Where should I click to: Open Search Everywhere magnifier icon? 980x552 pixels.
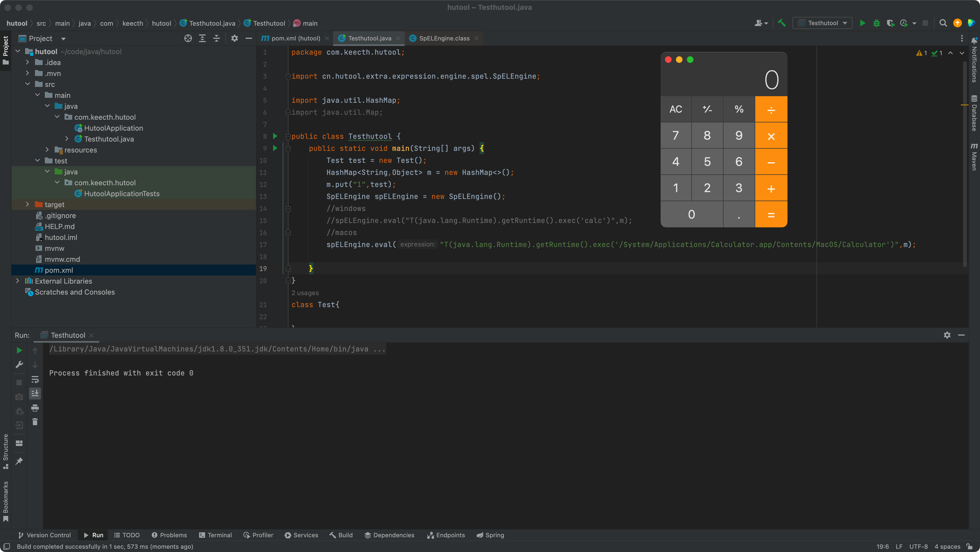pyautogui.click(x=943, y=23)
